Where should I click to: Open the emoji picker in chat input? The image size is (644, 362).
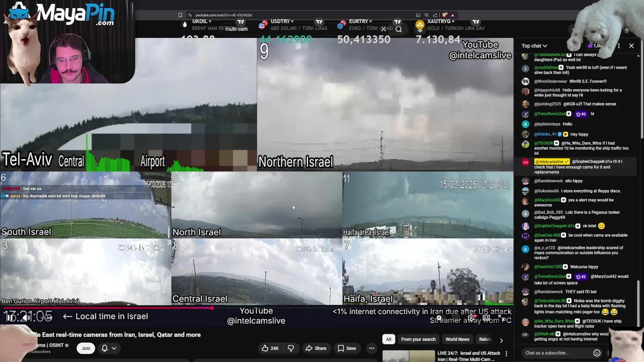point(597,353)
